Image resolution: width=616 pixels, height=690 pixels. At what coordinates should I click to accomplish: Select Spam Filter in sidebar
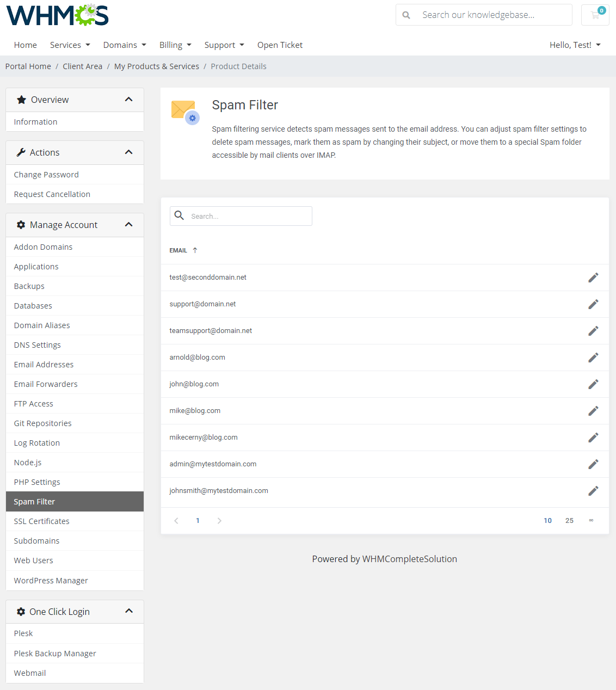coord(75,502)
